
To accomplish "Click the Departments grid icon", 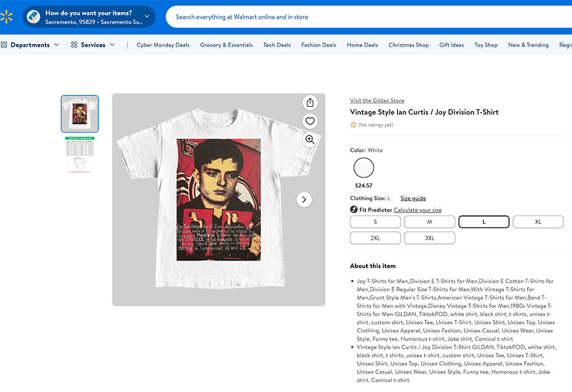I will pyautogui.click(x=4, y=45).
